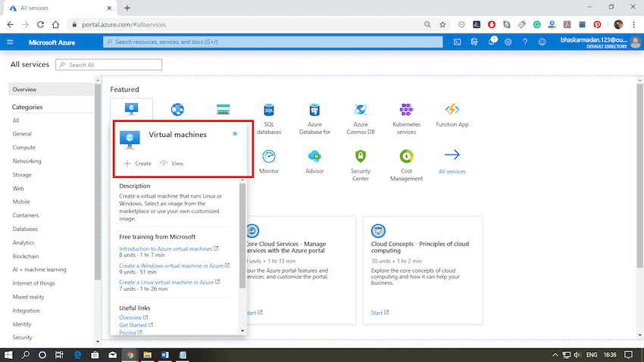Open the SQL databases featured service
The image size is (644, 362).
(x=269, y=119)
